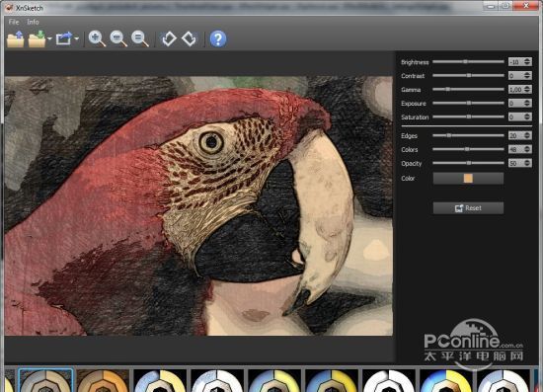Click the zoom reset magnifier
Image resolution: width=543 pixels, height=392 pixels.
(x=140, y=39)
